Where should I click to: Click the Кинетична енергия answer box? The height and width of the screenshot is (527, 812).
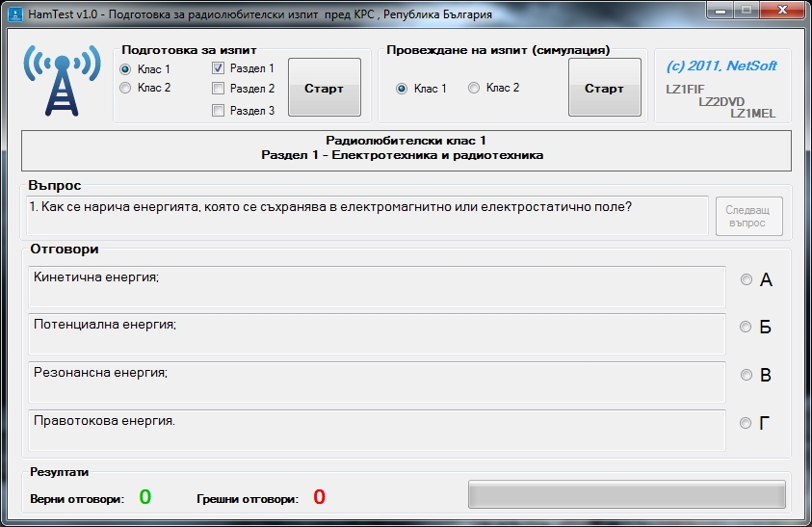[x=377, y=286]
